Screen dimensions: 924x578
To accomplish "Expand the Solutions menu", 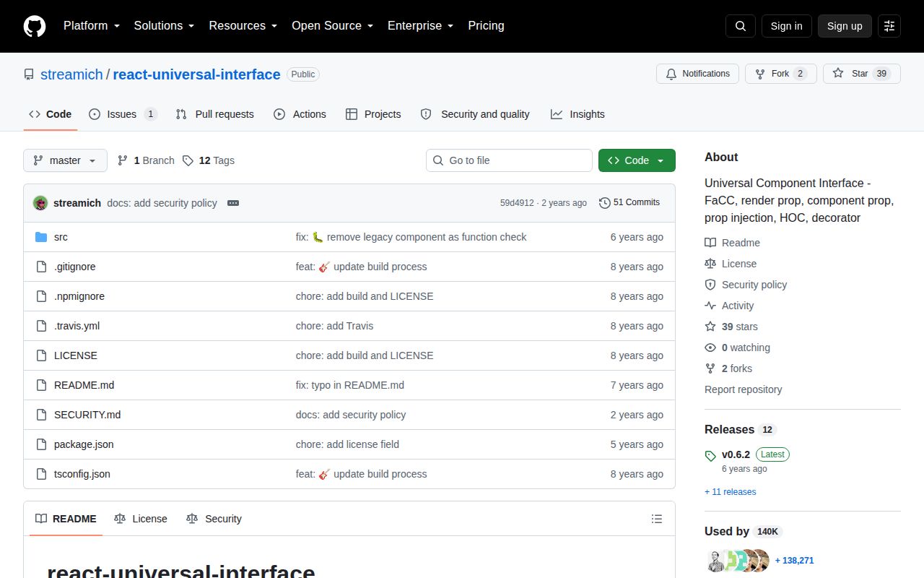I will [164, 25].
